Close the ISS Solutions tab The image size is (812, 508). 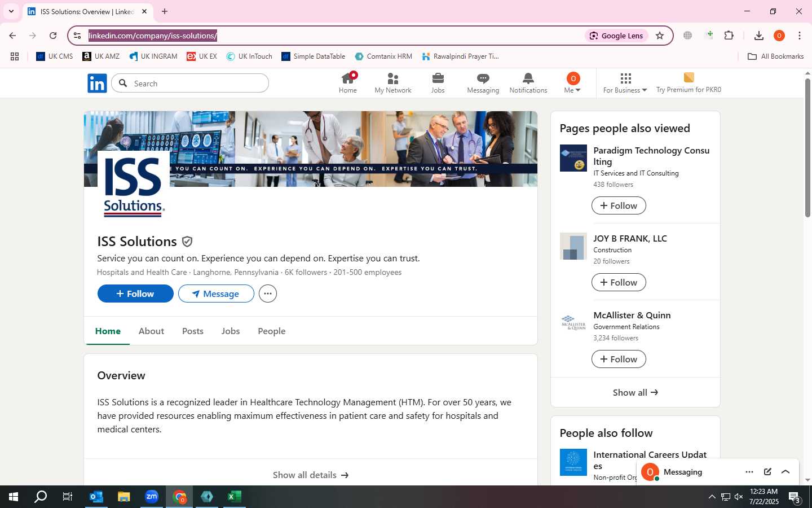click(144, 11)
